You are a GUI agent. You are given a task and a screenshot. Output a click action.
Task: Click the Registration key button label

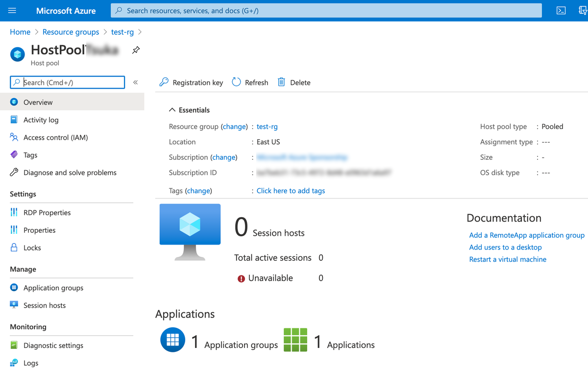(x=198, y=82)
